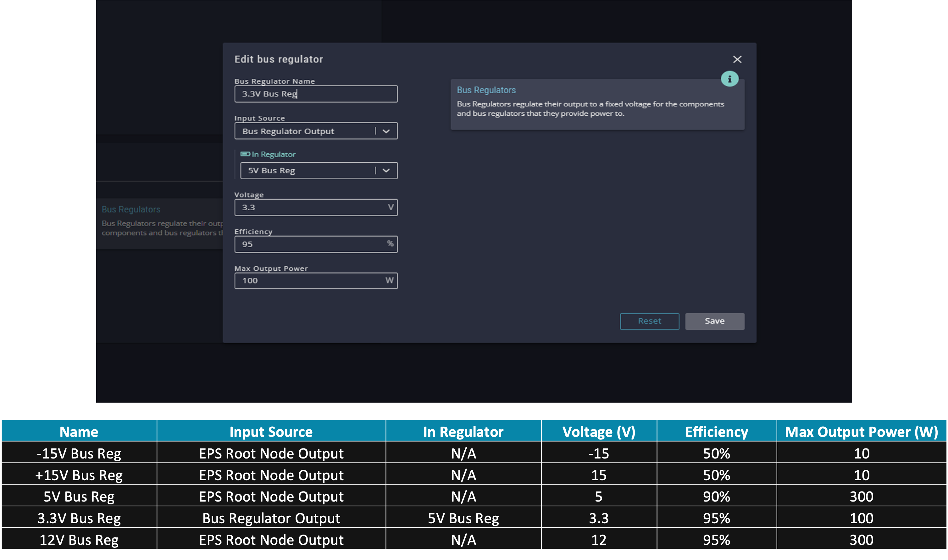Click the In Regulator dropdown chevron
This screenshot has width=948, height=560.
click(386, 171)
